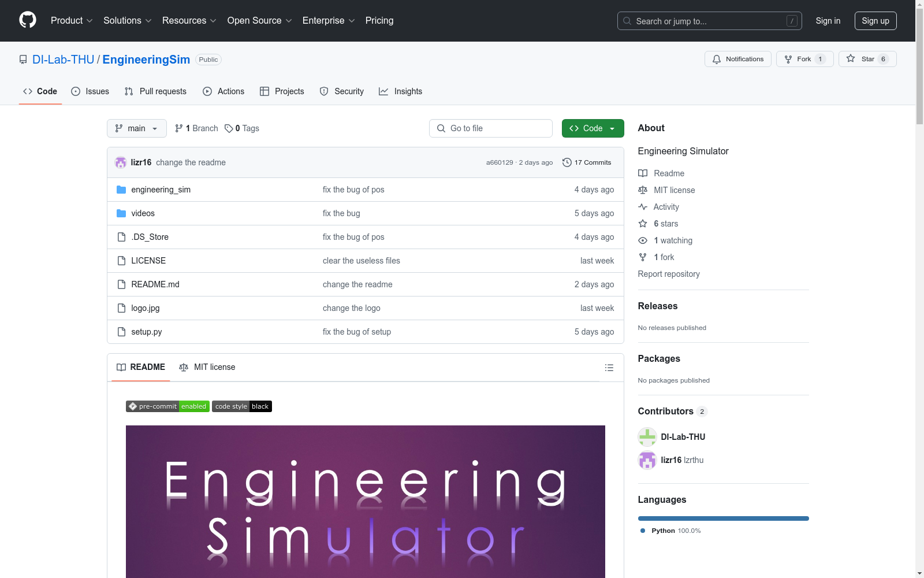This screenshot has width=924, height=578.
Task: Switch to the MIT license tab in README panel
Action: pyautogui.click(x=207, y=367)
